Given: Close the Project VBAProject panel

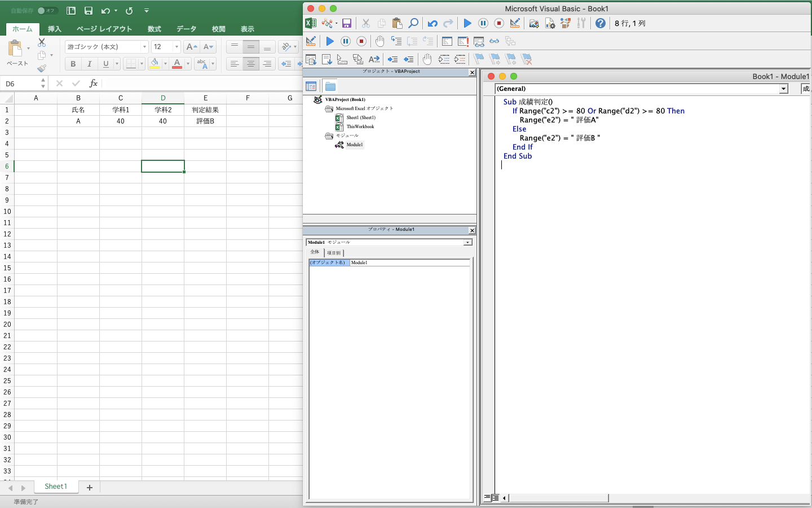Looking at the screenshot, I should [x=472, y=72].
